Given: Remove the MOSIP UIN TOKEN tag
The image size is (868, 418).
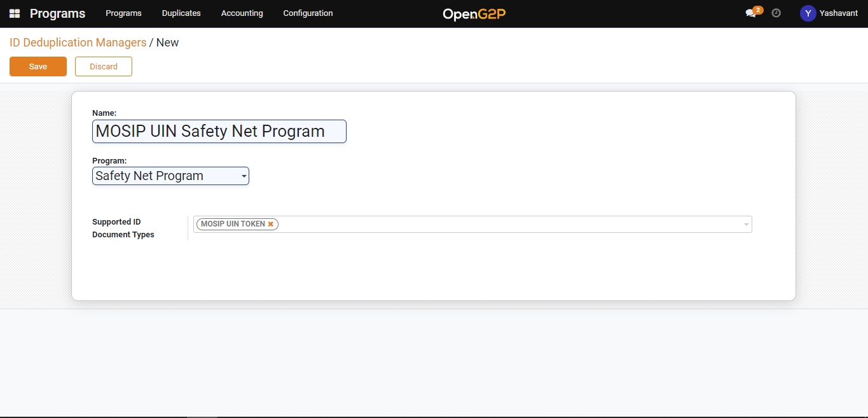Looking at the screenshot, I should [271, 224].
